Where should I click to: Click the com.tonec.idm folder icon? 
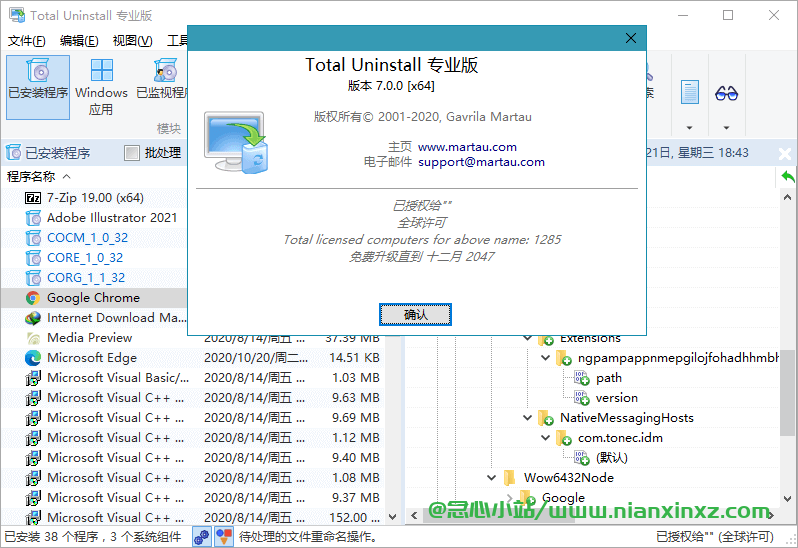click(x=564, y=438)
